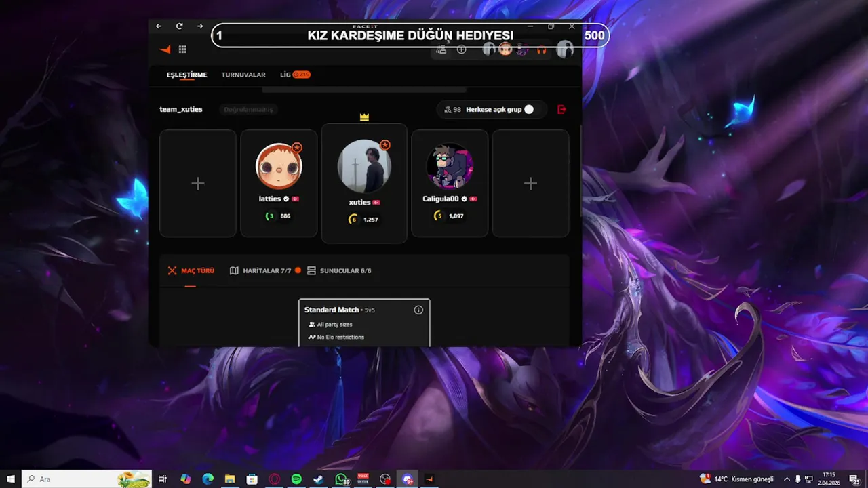Open the SUNUCULAR 6/6 tab

[339, 270]
